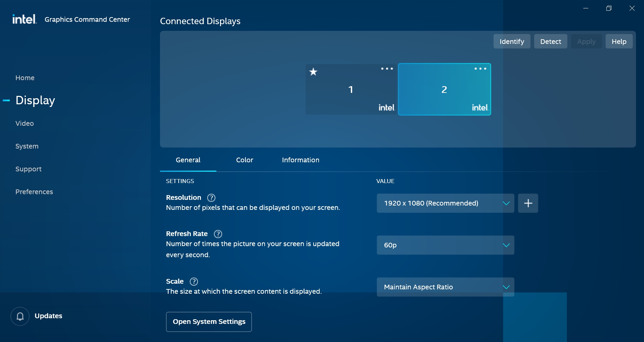Switch to the Information tab

[301, 160]
